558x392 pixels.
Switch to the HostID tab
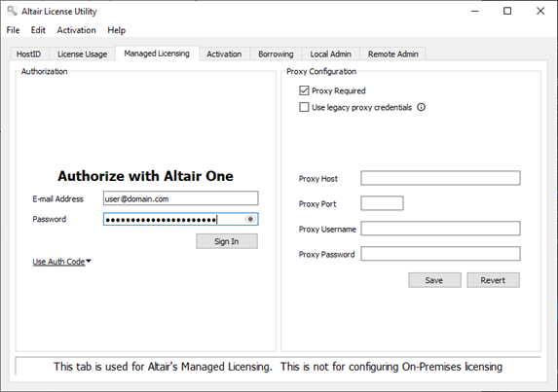(29, 54)
